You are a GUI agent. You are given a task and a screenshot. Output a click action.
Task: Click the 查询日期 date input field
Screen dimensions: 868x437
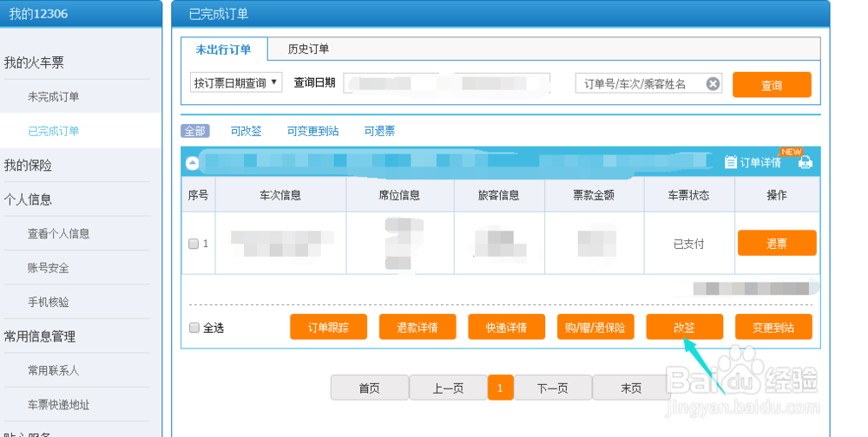(447, 83)
